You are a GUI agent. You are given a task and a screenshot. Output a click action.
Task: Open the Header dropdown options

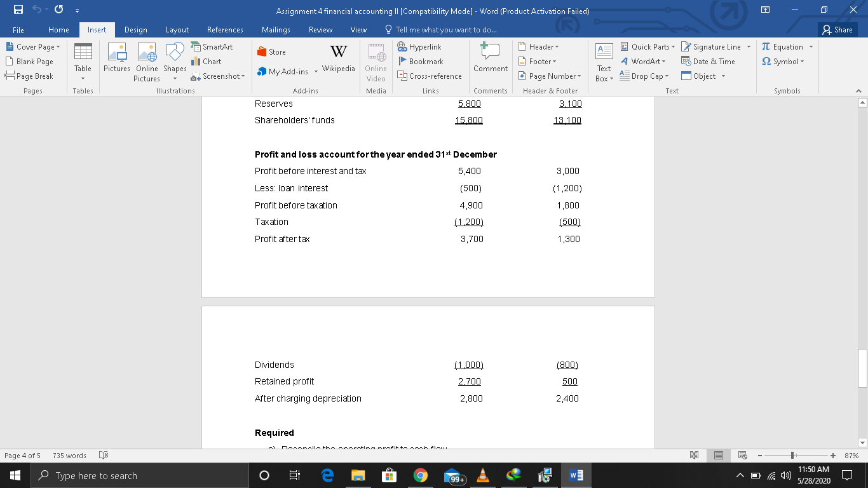coord(539,46)
